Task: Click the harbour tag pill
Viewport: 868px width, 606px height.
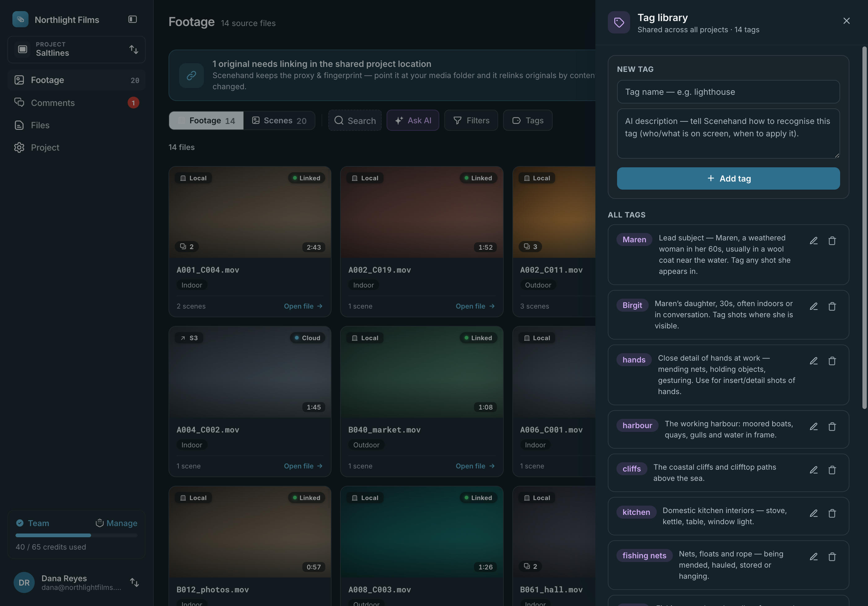Action: [x=637, y=425]
